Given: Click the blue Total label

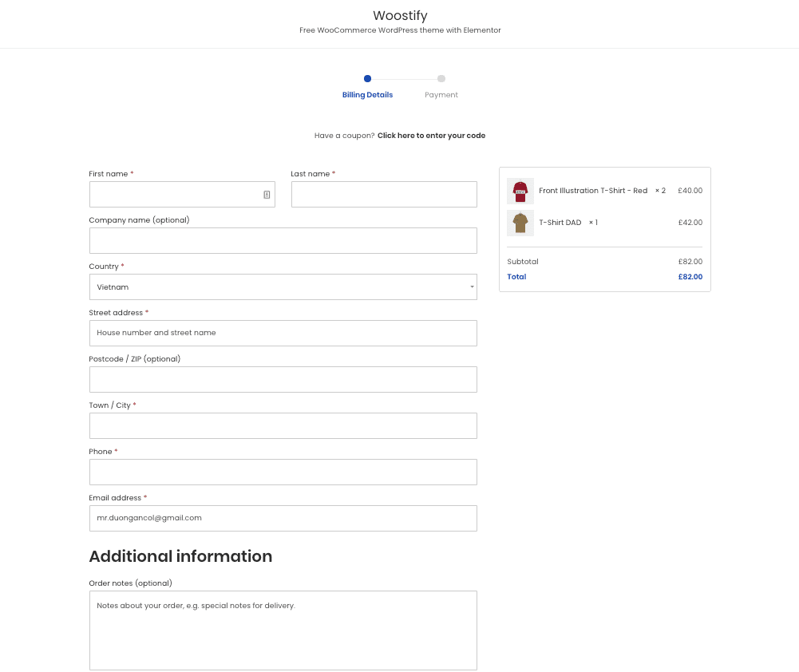Looking at the screenshot, I should pyautogui.click(x=516, y=277).
